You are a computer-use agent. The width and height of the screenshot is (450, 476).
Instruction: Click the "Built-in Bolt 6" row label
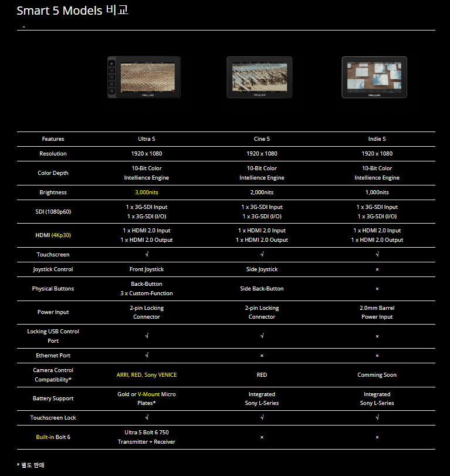(53, 437)
